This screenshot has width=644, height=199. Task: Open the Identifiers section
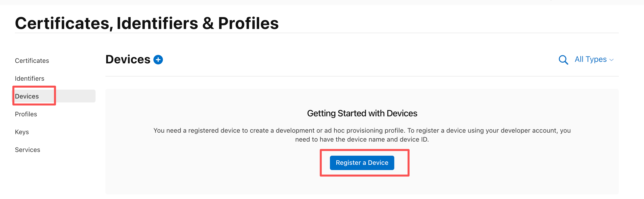(x=29, y=78)
